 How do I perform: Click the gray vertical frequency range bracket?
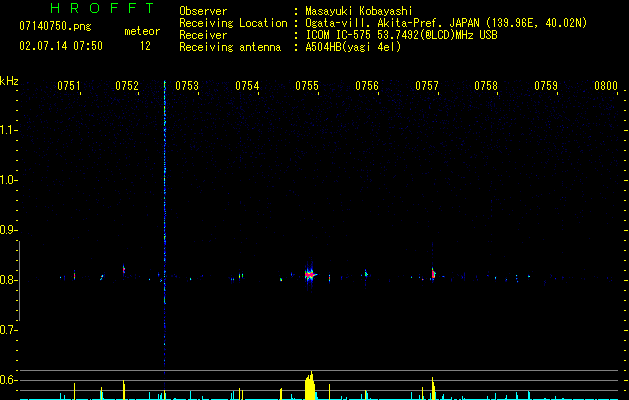[19, 280]
